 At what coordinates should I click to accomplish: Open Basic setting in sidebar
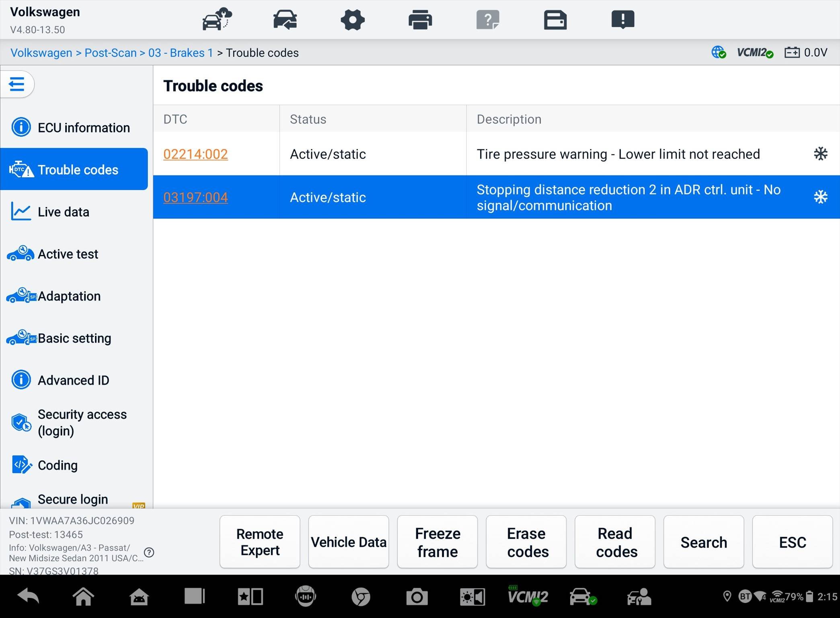click(74, 338)
